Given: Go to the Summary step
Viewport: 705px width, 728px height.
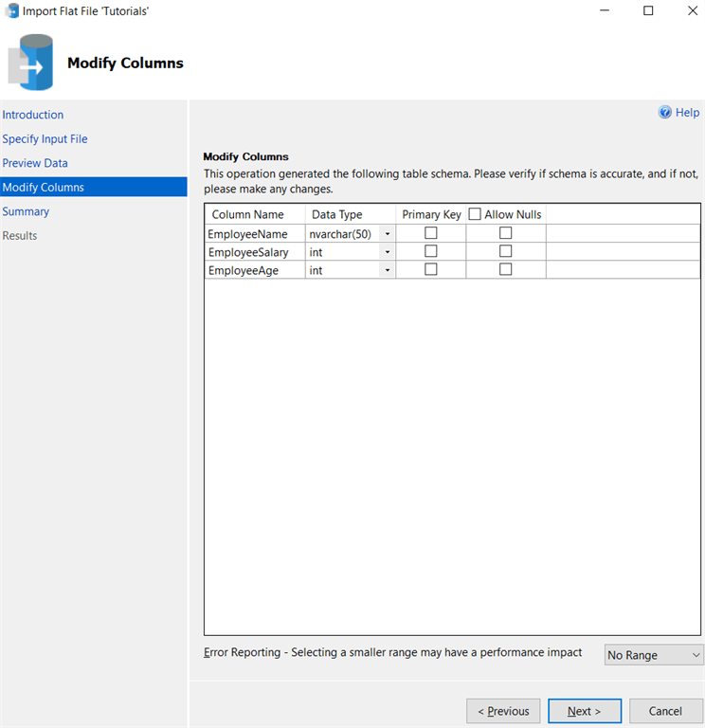Looking at the screenshot, I should 26,211.
